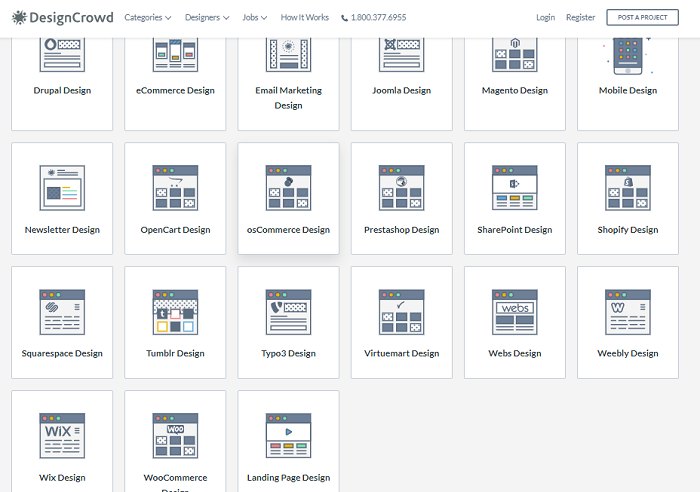The width and height of the screenshot is (700, 492).
Task: Choose the osCommerce Design icon
Action: point(288,188)
